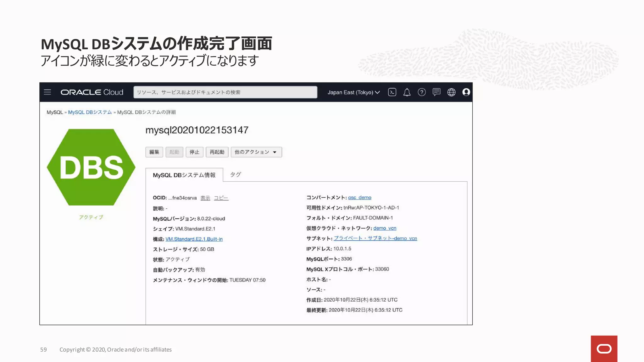This screenshot has width=644, height=362.
Task: Click the 作成日 date value
Action: (361, 300)
